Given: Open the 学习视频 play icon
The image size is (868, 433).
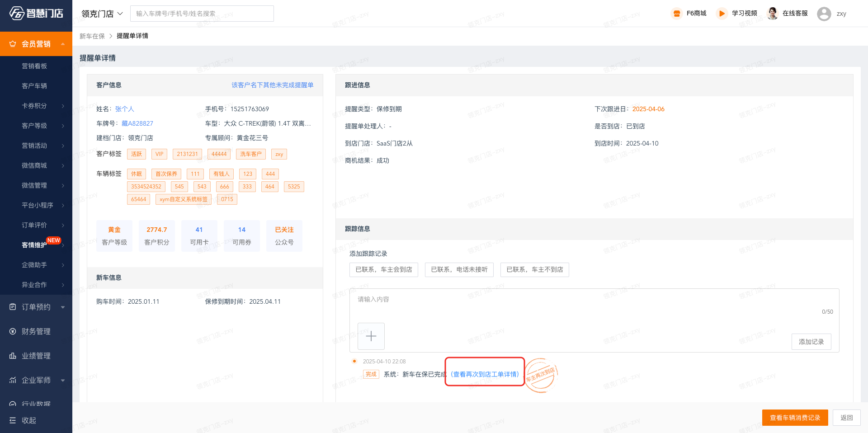Looking at the screenshot, I should tap(722, 14).
